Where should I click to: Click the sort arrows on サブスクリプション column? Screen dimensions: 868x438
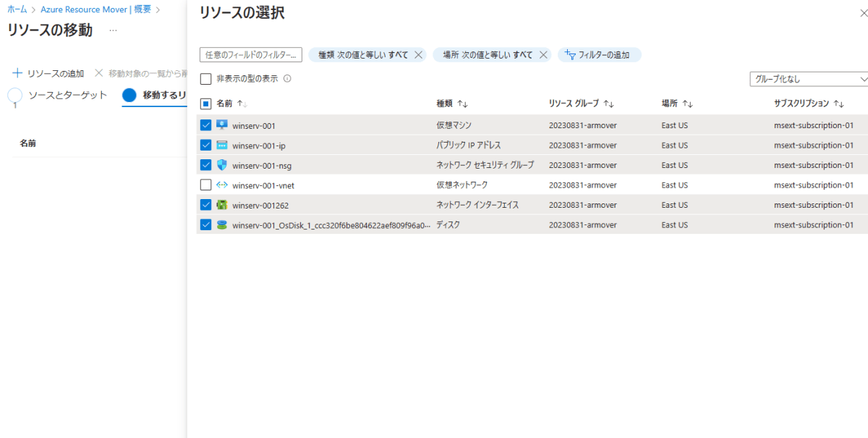pos(839,104)
